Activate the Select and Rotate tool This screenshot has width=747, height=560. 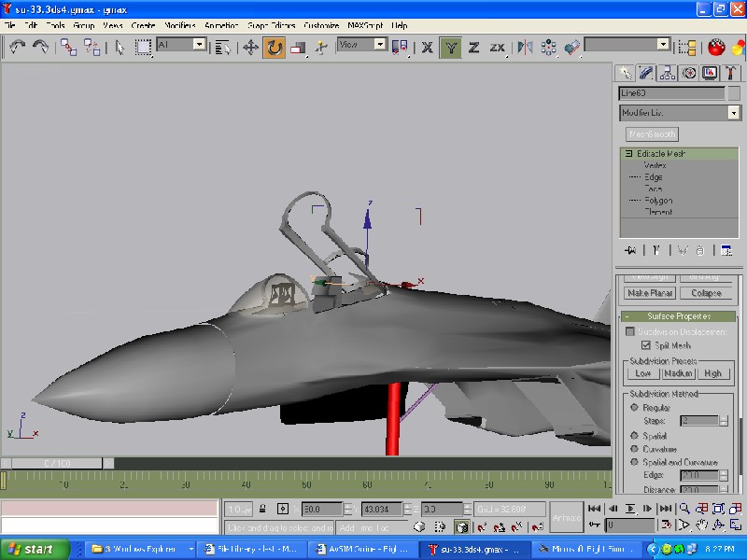[x=275, y=47]
